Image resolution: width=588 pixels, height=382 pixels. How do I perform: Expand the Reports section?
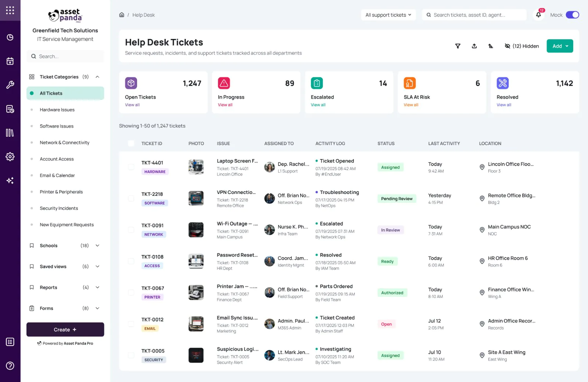(x=97, y=287)
